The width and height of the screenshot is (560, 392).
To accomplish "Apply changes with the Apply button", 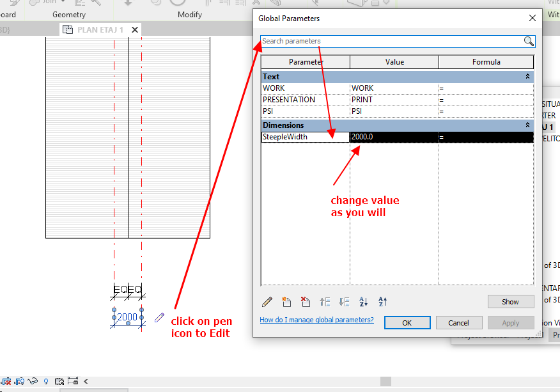I will (511, 322).
